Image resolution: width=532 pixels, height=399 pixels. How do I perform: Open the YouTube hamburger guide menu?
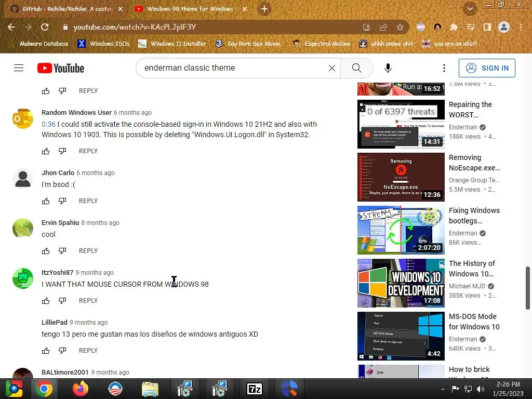coord(19,68)
